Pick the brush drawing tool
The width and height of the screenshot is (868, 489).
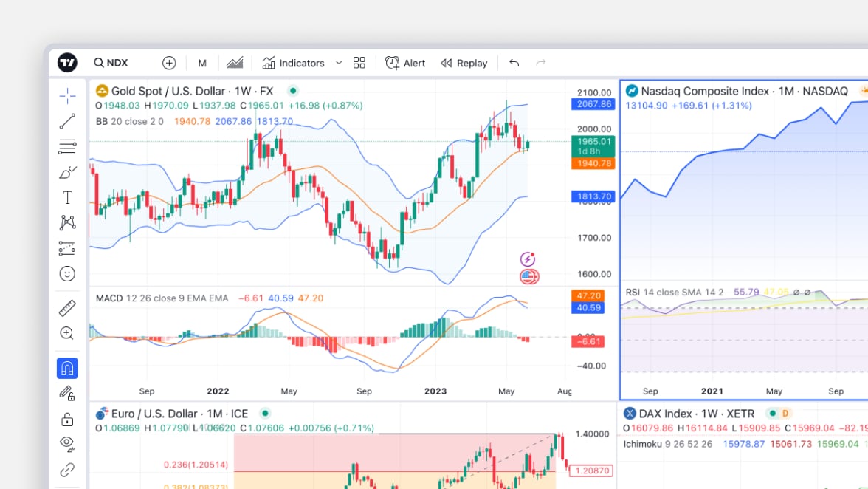67,171
